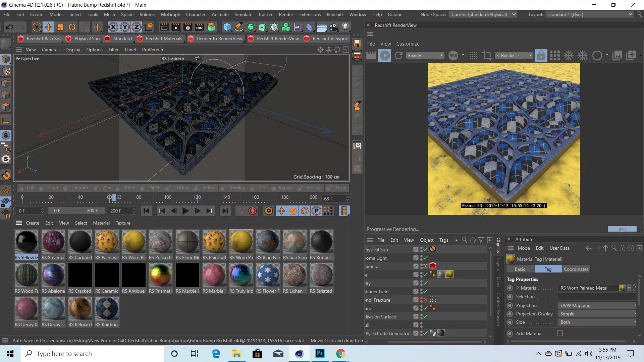Select the Move tool in top toolbar
This screenshot has width=644, height=362.
(48, 27)
